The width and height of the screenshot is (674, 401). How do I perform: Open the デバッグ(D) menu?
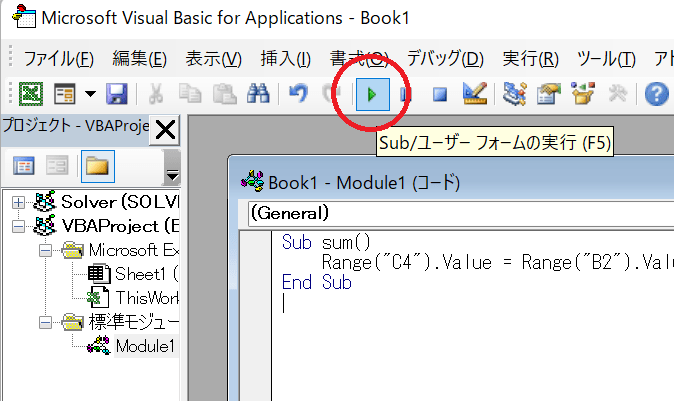click(x=444, y=58)
